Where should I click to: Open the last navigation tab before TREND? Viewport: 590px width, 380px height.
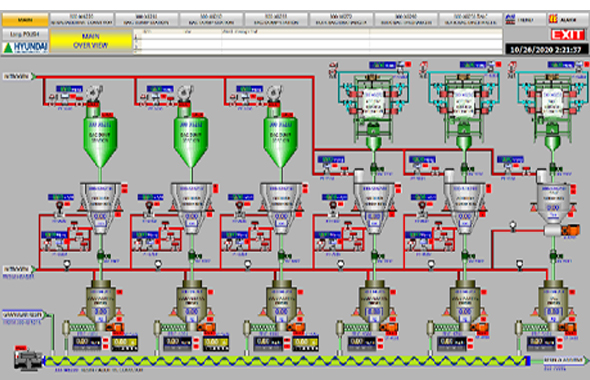[x=470, y=20]
